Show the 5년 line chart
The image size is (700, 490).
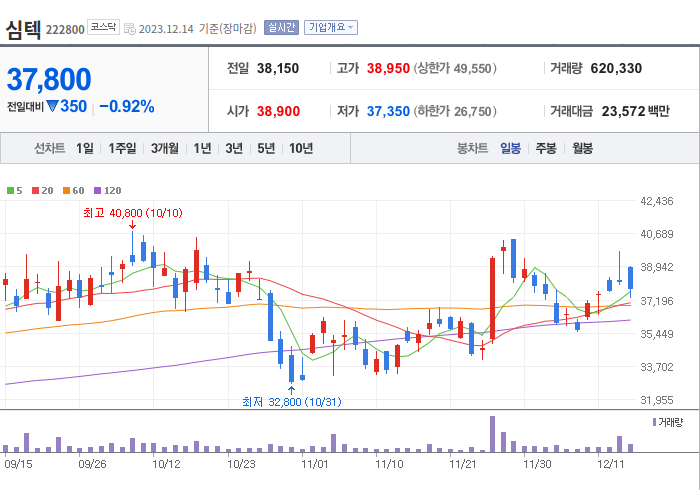pyautogui.click(x=266, y=148)
